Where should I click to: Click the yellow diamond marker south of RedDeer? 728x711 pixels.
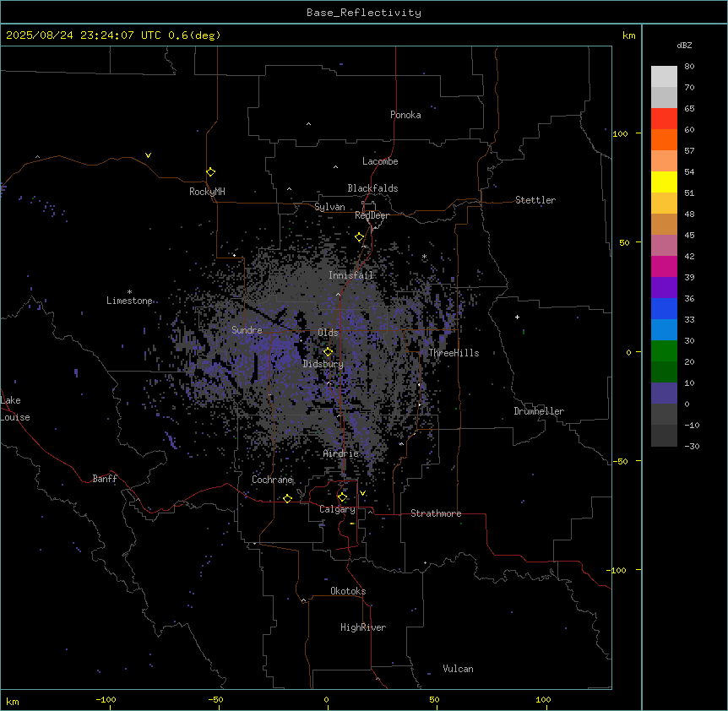[x=360, y=237]
